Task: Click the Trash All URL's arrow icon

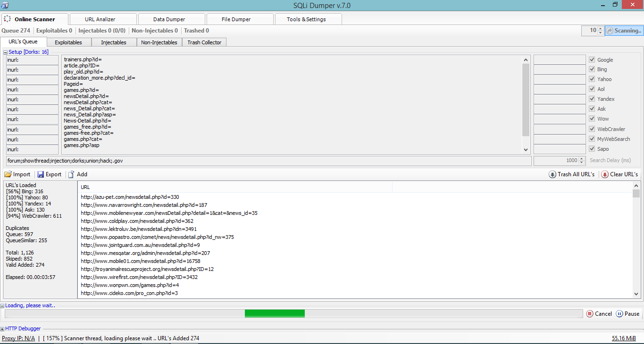Action: (552, 174)
